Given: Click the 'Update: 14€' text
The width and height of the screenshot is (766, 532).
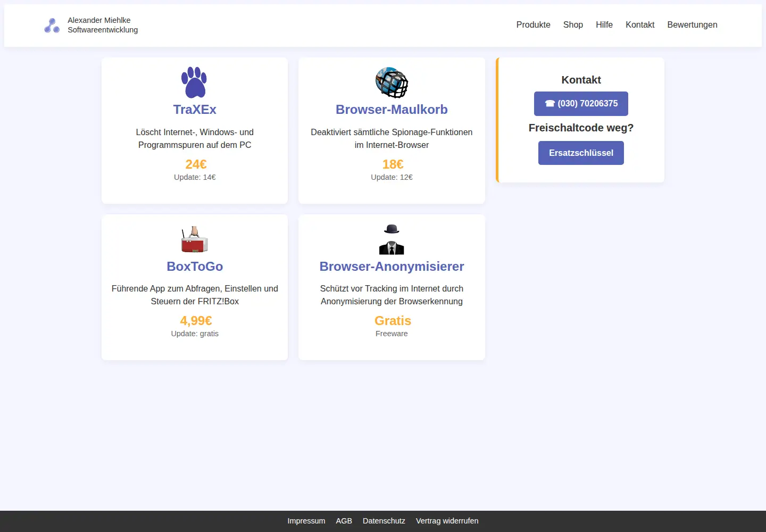Looking at the screenshot, I should pos(195,177).
